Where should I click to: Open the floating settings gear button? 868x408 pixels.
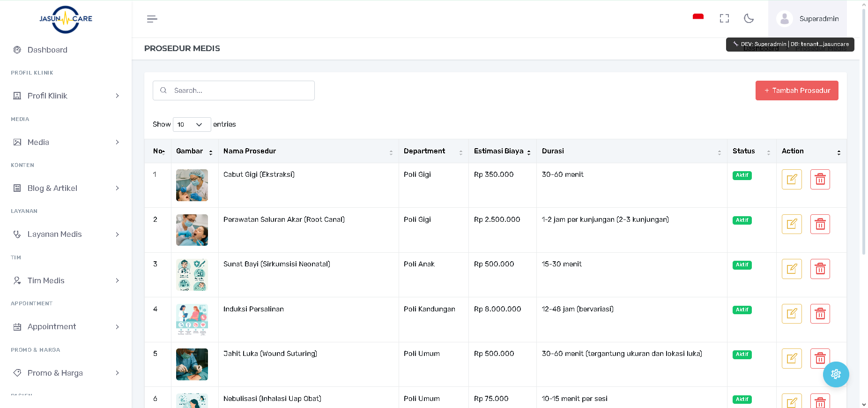tap(836, 374)
